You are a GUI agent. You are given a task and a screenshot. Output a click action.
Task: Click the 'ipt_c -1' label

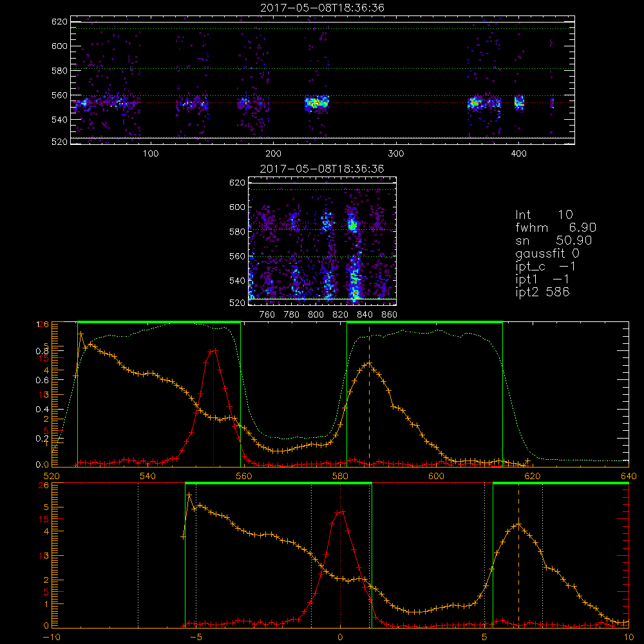click(545, 267)
